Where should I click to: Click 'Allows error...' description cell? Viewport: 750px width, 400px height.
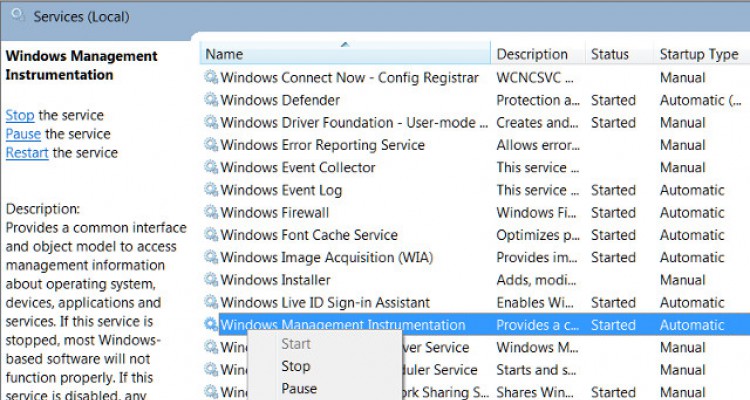pyautogui.click(x=538, y=145)
